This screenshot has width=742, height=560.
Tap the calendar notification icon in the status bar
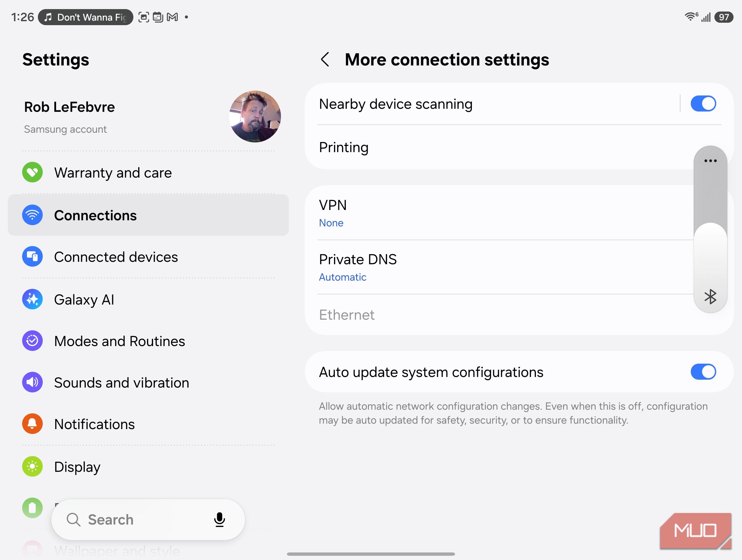coord(158,17)
